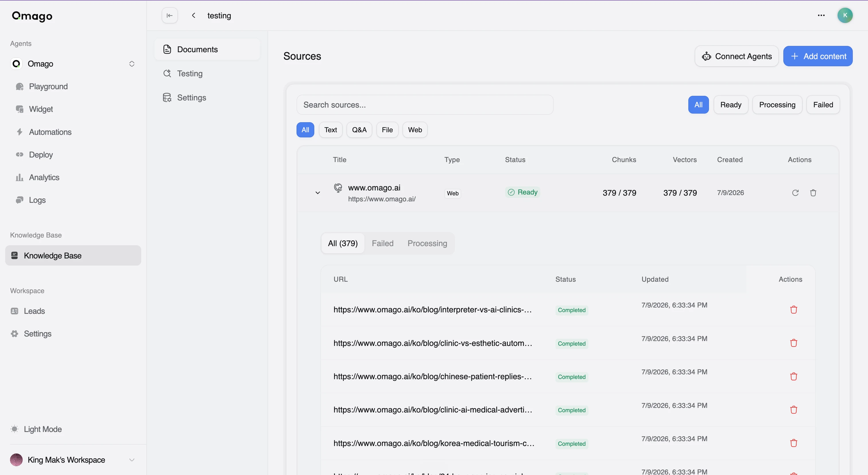The image size is (868, 475).
Task: Select the All (379) pages tab
Action: click(343, 244)
